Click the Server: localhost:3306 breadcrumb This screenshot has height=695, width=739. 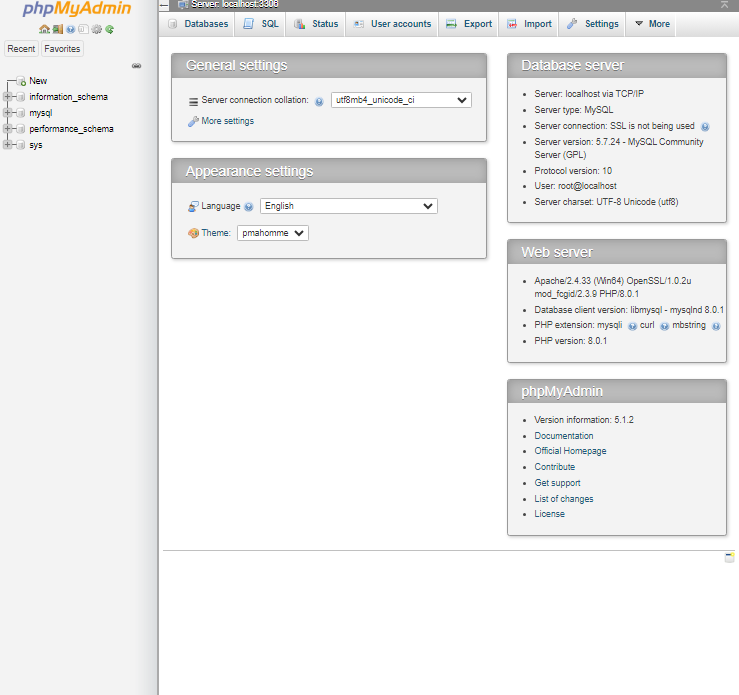coord(235,5)
